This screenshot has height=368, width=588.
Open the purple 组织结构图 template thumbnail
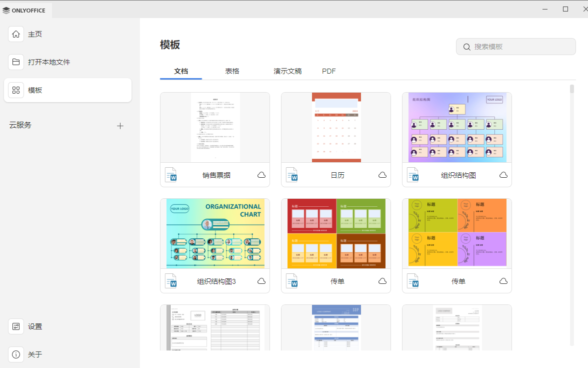457,128
